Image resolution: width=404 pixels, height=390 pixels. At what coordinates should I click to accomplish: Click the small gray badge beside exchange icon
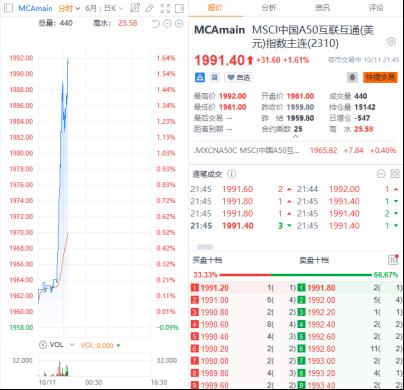pos(214,78)
